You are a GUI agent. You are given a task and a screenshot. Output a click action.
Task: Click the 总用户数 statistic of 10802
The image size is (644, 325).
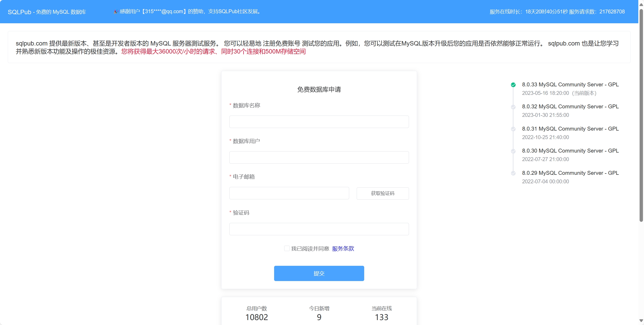[257, 317]
